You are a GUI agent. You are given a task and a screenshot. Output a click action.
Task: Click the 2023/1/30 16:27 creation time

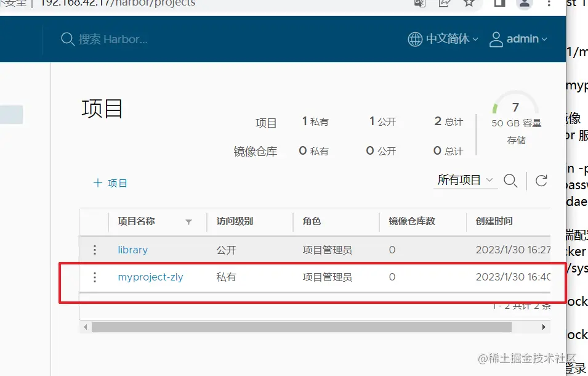point(513,250)
